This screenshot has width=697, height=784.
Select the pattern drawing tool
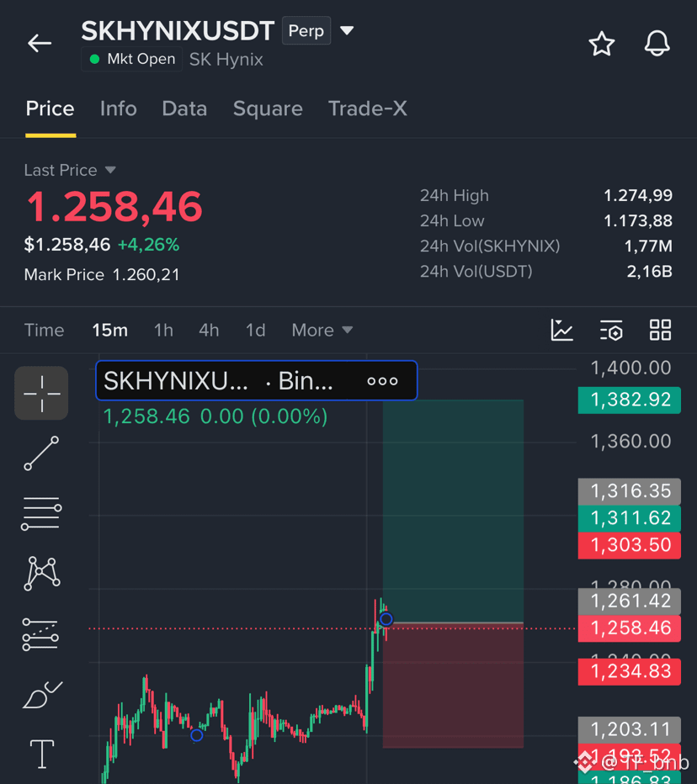point(42,574)
